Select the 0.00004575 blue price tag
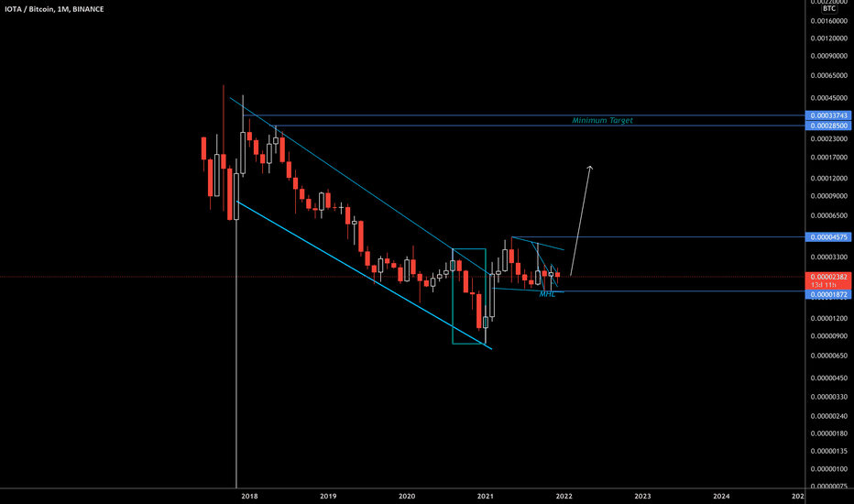The height and width of the screenshot is (504, 854). click(828, 237)
